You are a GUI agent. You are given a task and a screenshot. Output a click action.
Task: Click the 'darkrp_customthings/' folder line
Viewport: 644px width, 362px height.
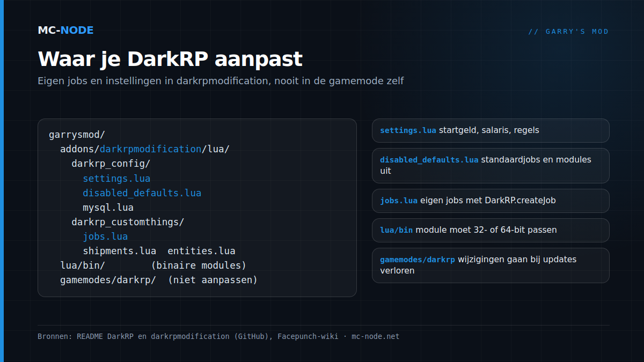128,221
